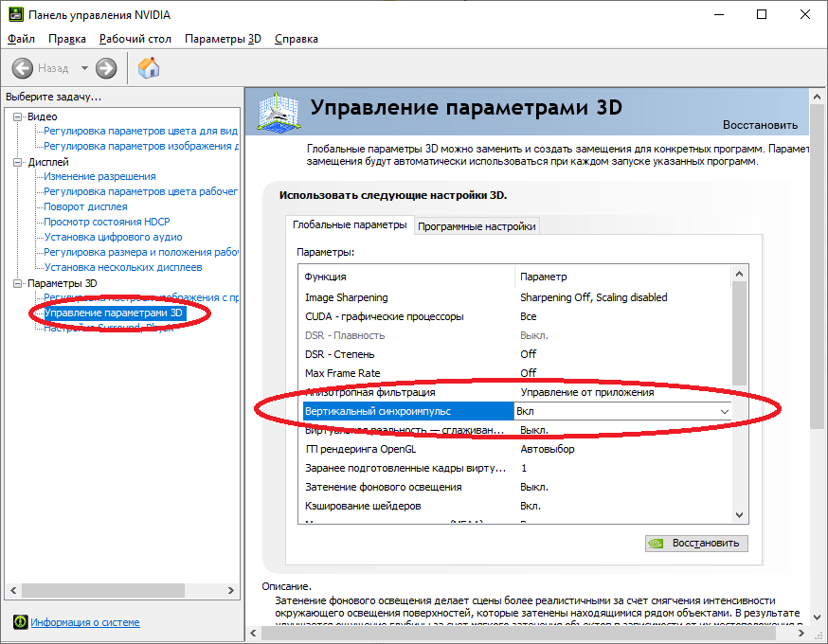Collapse the Дисплей tree node
Viewport: 828px width, 644px height.
(x=18, y=162)
